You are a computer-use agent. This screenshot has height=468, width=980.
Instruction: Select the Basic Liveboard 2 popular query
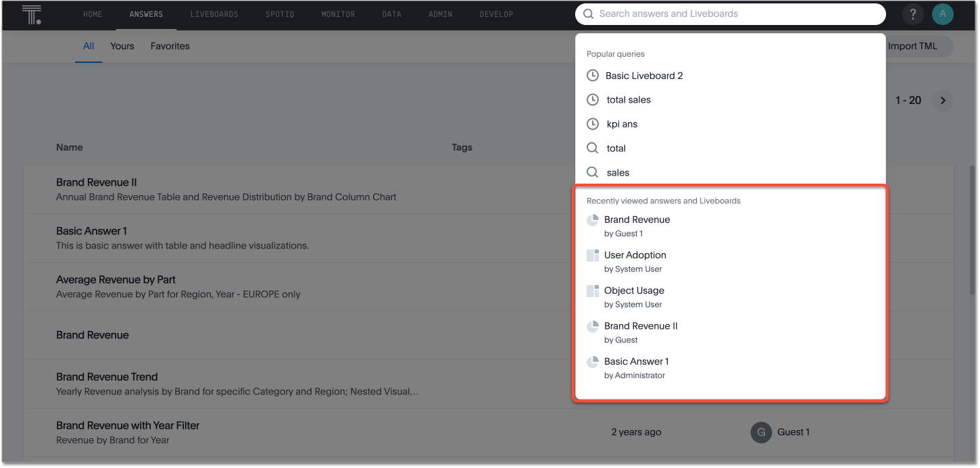coord(644,76)
